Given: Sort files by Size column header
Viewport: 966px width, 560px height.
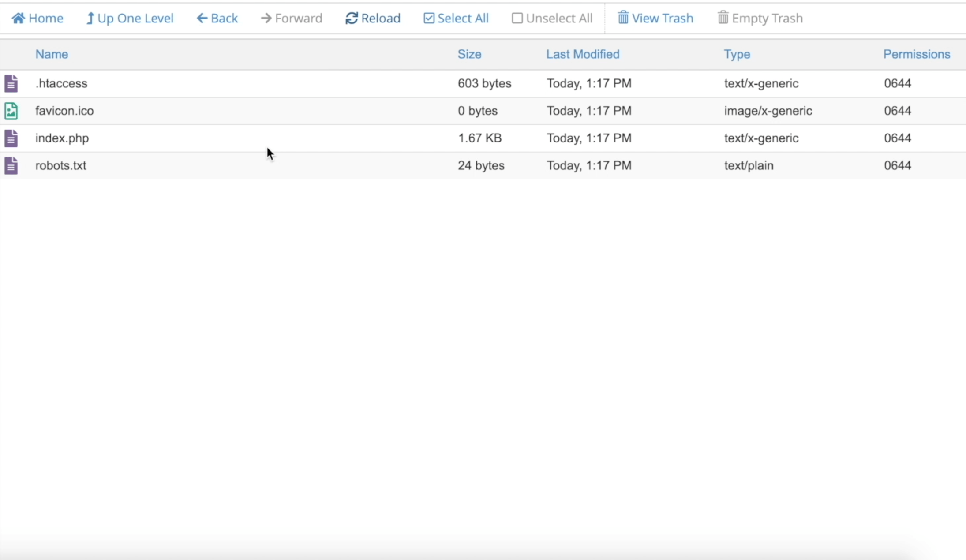Looking at the screenshot, I should (x=469, y=54).
